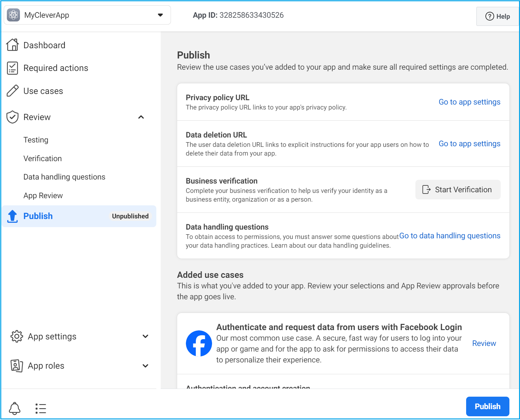Click the Privacy policy URL heading
Viewport: 520px width, 420px height.
(217, 98)
